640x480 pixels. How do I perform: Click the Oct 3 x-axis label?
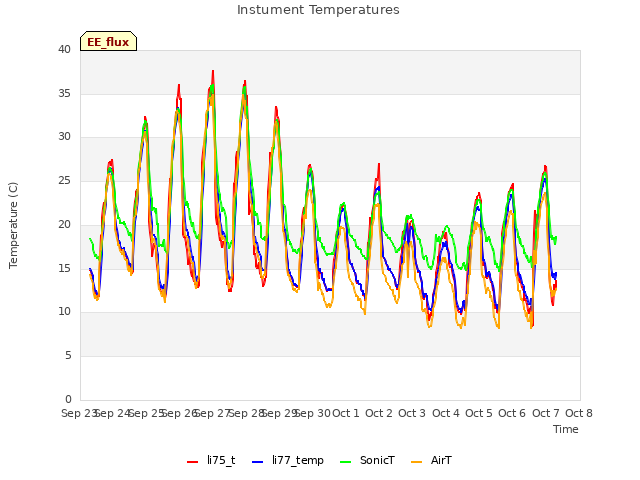(x=412, y=413)
